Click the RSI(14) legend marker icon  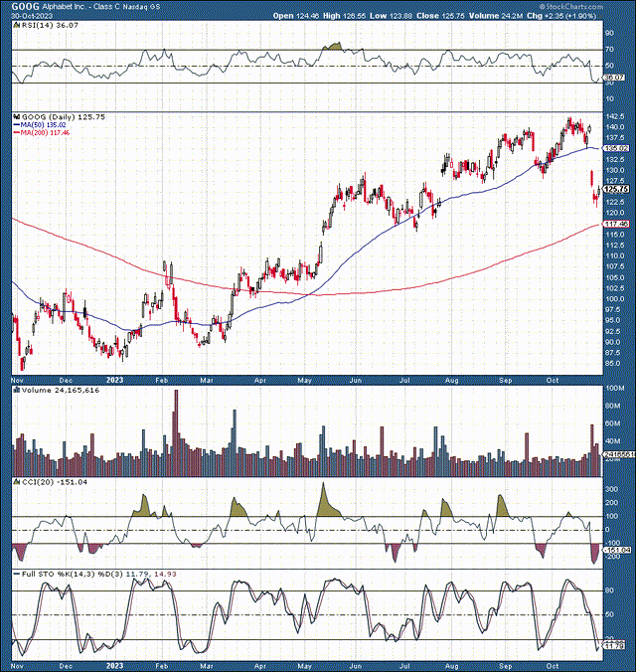[x=17, y=25]
